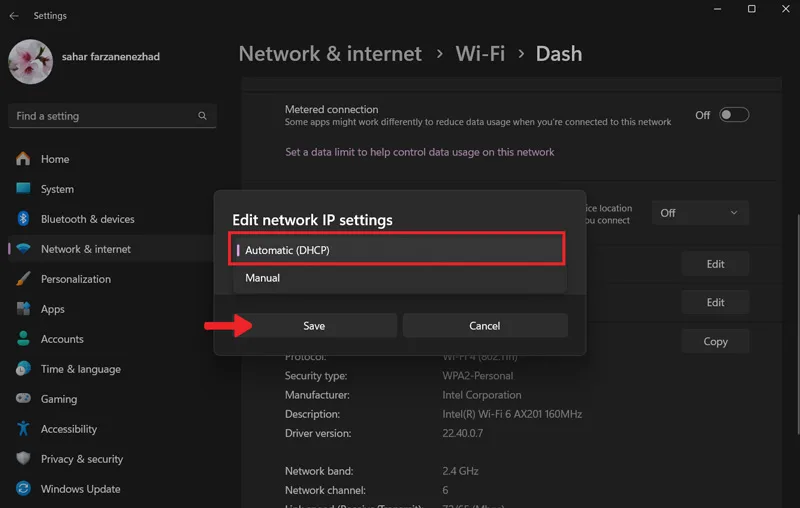The height and width of the screenshot is (508, 800).
Task: Toggle the Metered connection switch
Action: coord(734,115)
